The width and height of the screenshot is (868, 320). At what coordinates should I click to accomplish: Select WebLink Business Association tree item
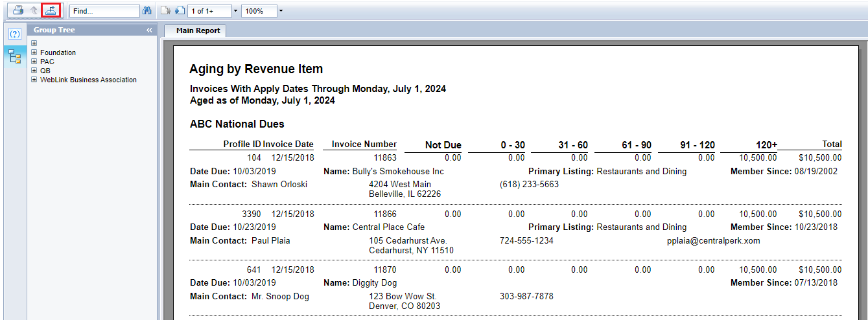point(88,80)
